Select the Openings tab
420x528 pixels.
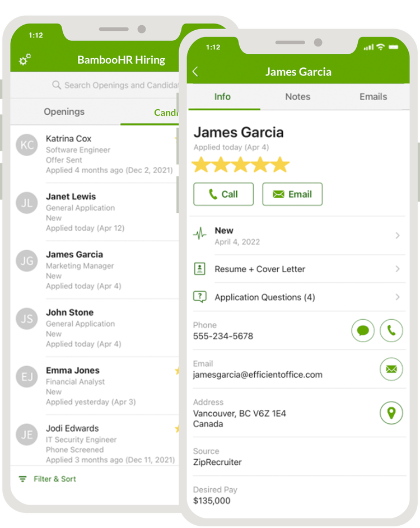(64, 112)
